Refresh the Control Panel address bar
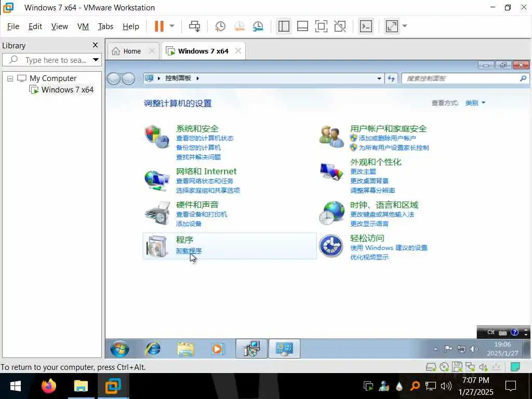 (x=391, y=78)
